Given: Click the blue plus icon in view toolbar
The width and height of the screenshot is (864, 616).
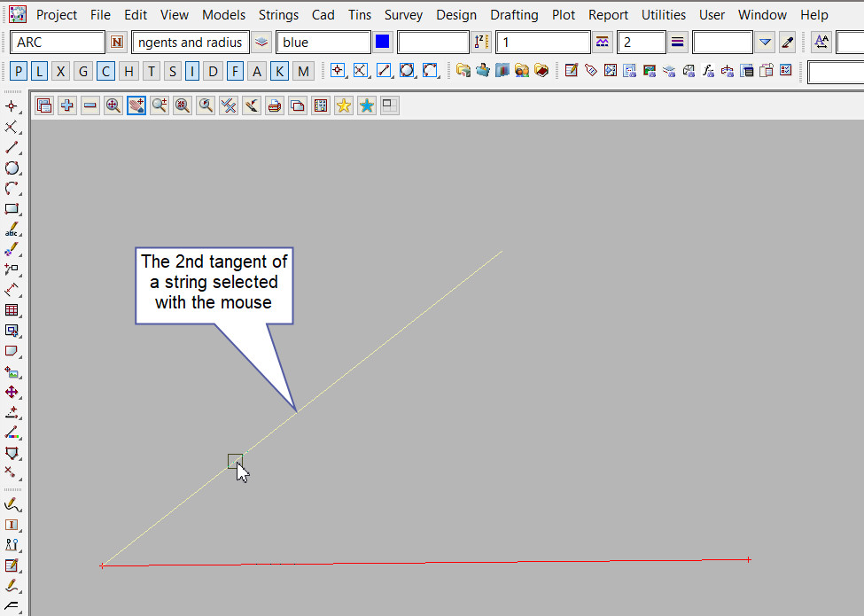Looking at the screenshot, I should pos(67,106).
